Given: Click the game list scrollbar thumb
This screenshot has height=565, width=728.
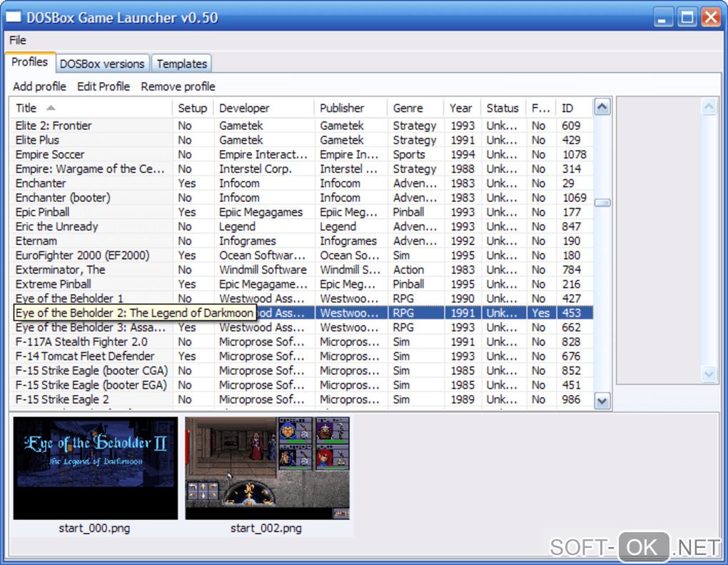Looking at the screenshot, I should coord(602,203).
